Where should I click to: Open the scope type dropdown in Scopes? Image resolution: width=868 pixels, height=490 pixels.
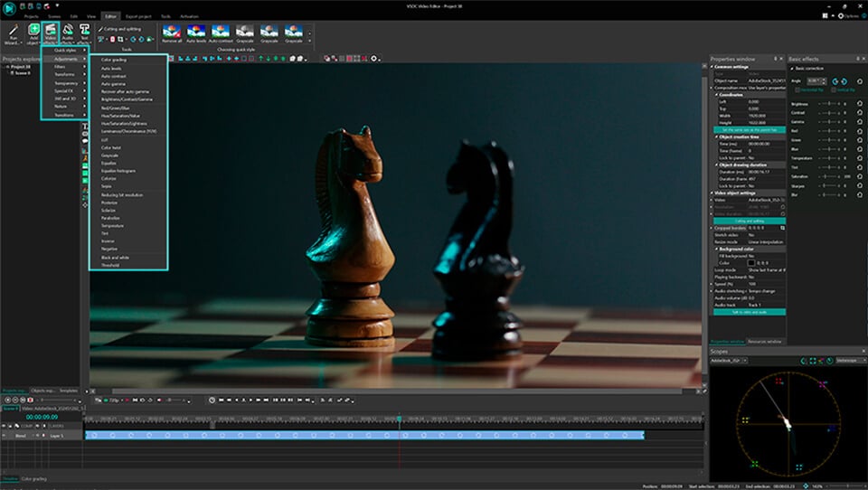click(851, 361)
